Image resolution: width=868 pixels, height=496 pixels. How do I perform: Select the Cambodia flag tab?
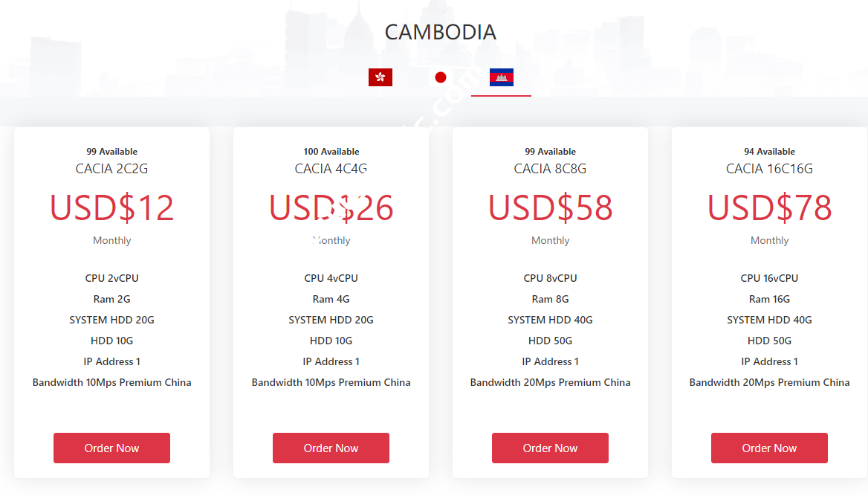[x=502, y=77]
